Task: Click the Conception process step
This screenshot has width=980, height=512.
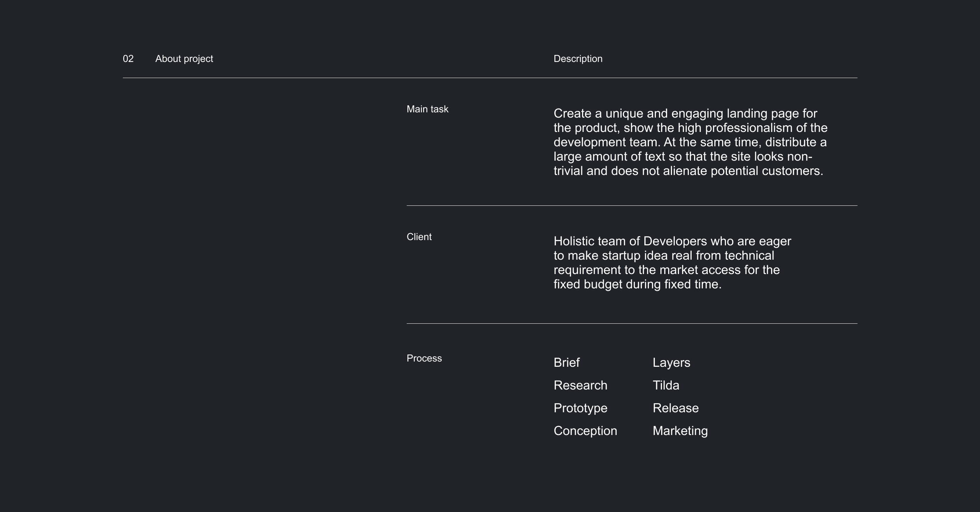Action: (585, 431)
